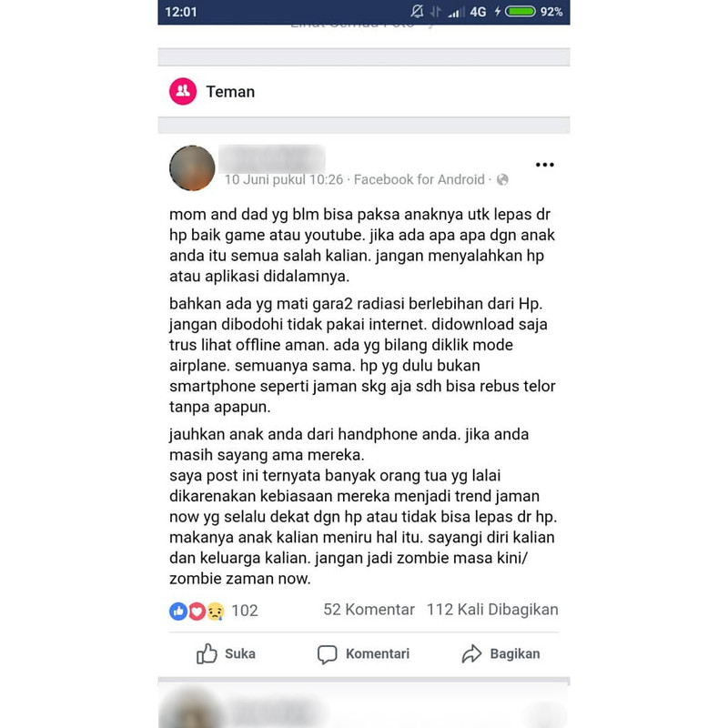This screenshot has width=728, height=728.
Task: View the 102 reactions count
Action: [245, 611]
